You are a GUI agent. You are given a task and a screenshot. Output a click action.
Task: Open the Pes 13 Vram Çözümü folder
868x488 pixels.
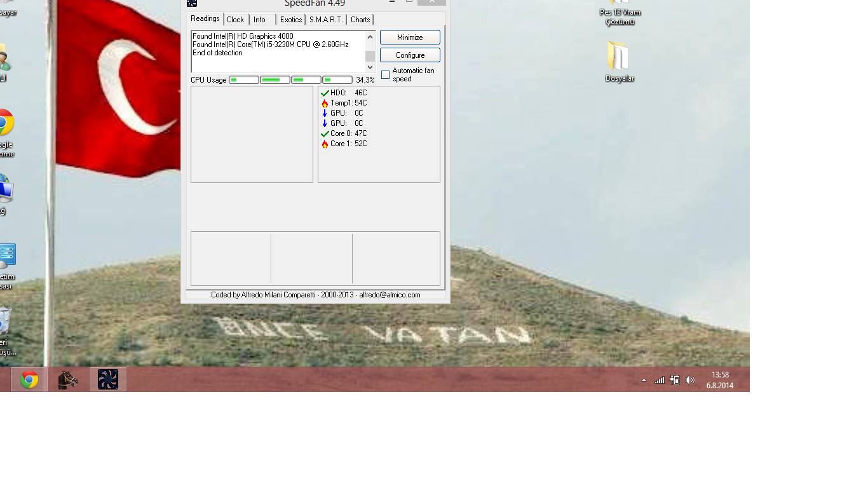[x=620, y=13]
